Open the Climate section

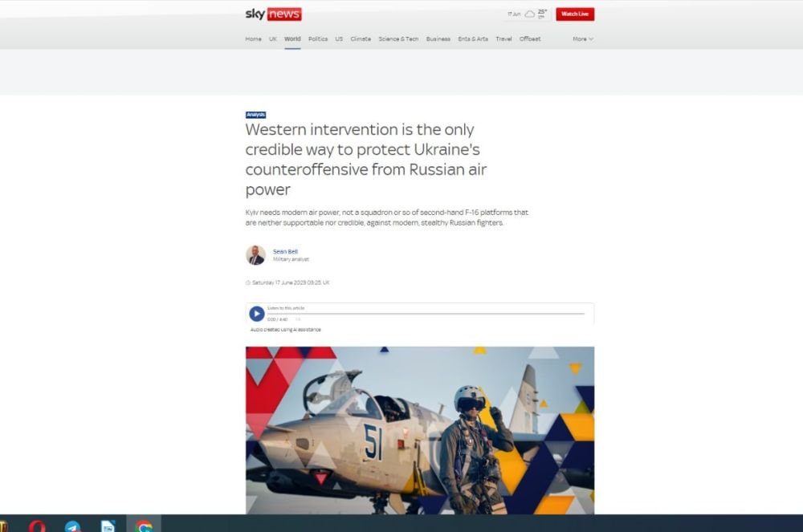[x=360, y=39]
